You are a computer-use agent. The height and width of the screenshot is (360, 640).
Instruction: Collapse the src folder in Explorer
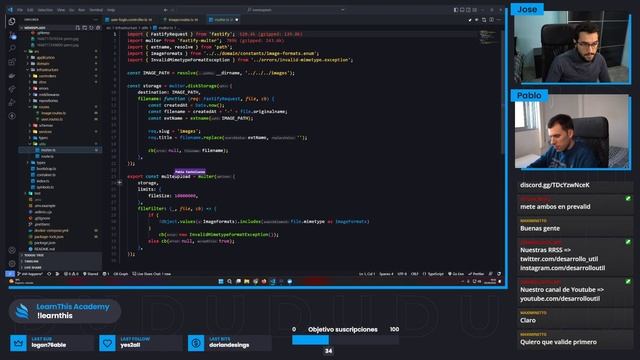[26, 51]
